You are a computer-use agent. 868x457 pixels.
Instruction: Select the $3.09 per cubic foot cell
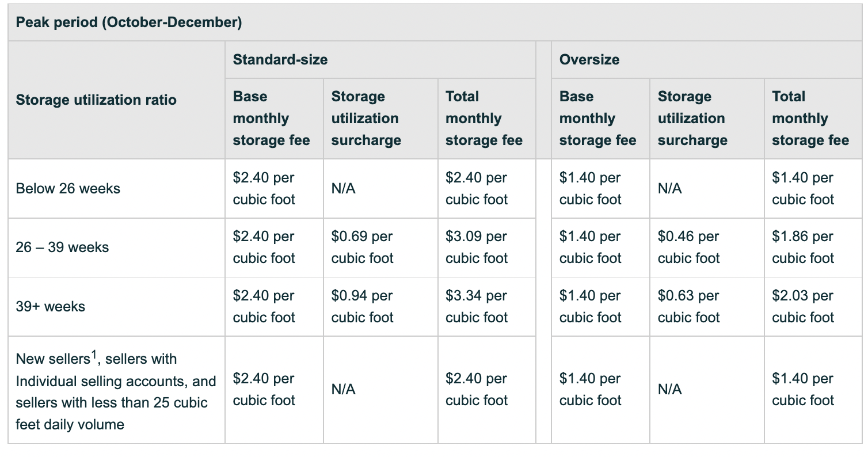coord(477,247)
